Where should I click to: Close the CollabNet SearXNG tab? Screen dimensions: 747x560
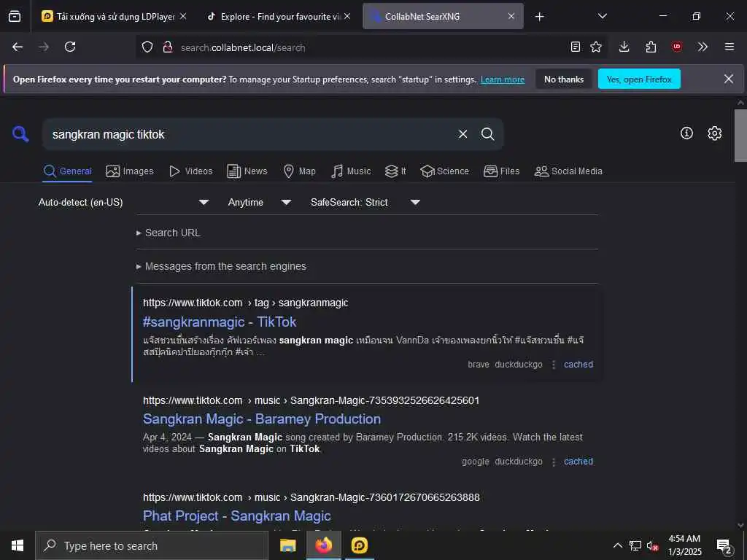tap(511, 16)
